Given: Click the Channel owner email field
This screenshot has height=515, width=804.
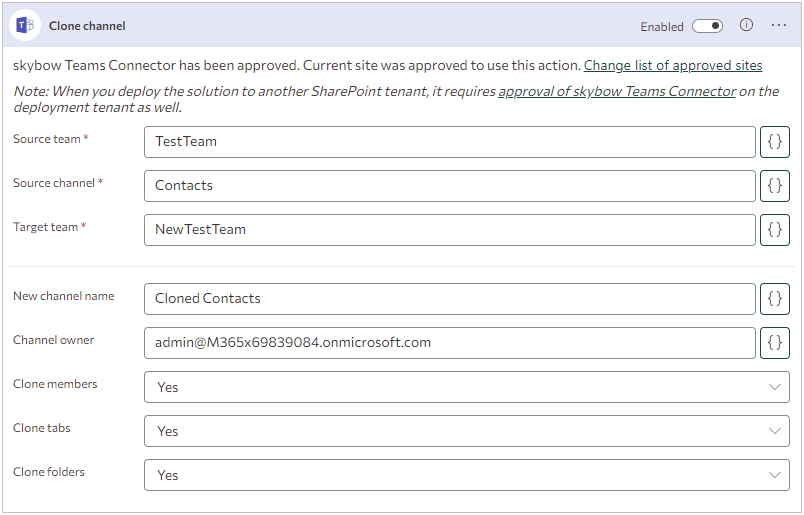Looking at the screenshot, I should click(449, 343).
